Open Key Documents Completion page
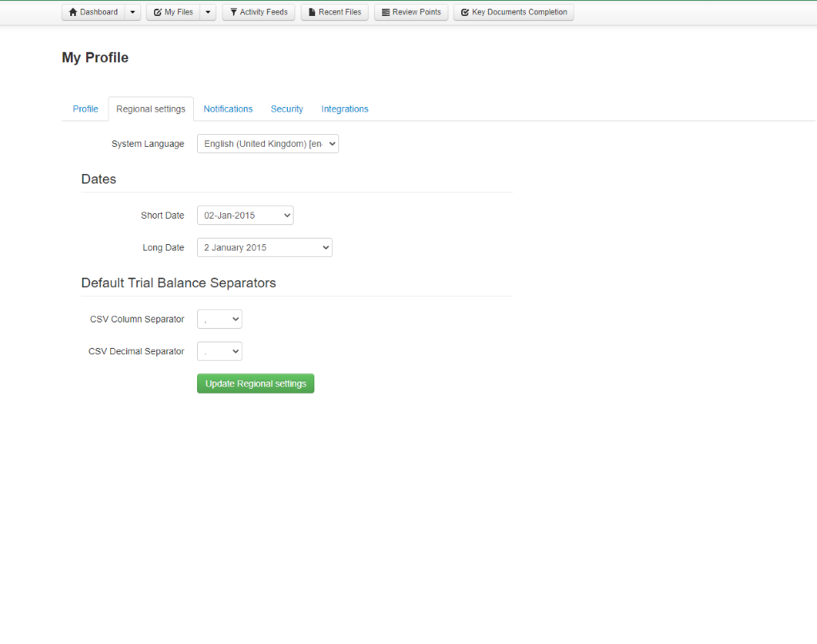The width and height of the screenshot is (817, 644). [x=514, y=12]
